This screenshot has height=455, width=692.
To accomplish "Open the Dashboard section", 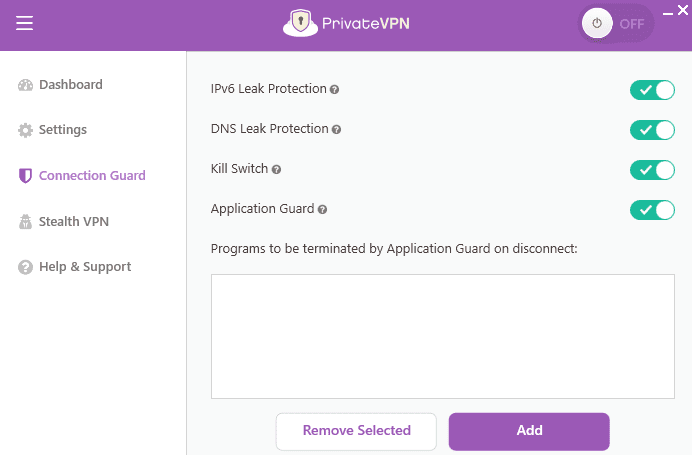I will pos(70,85).
